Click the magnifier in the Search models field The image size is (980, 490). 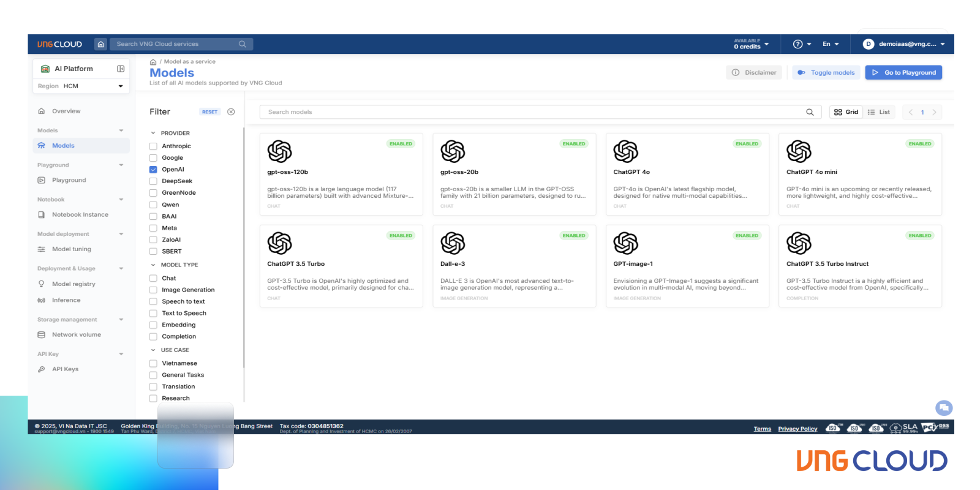[810, 112]
